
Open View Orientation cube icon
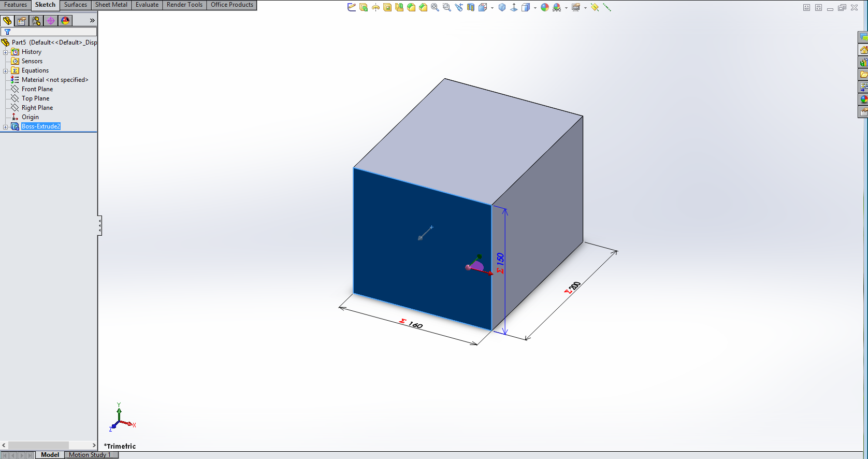[483, 7]
